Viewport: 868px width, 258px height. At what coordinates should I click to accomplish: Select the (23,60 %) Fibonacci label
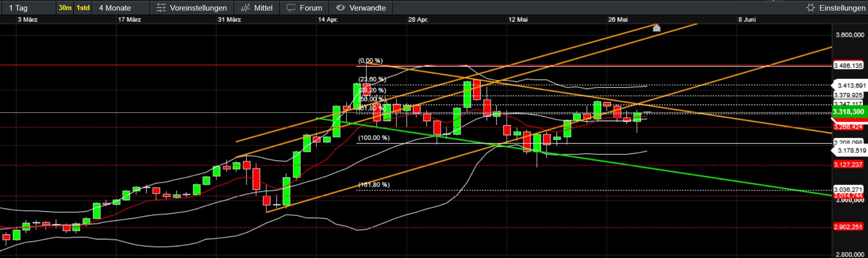click(372, 79)
